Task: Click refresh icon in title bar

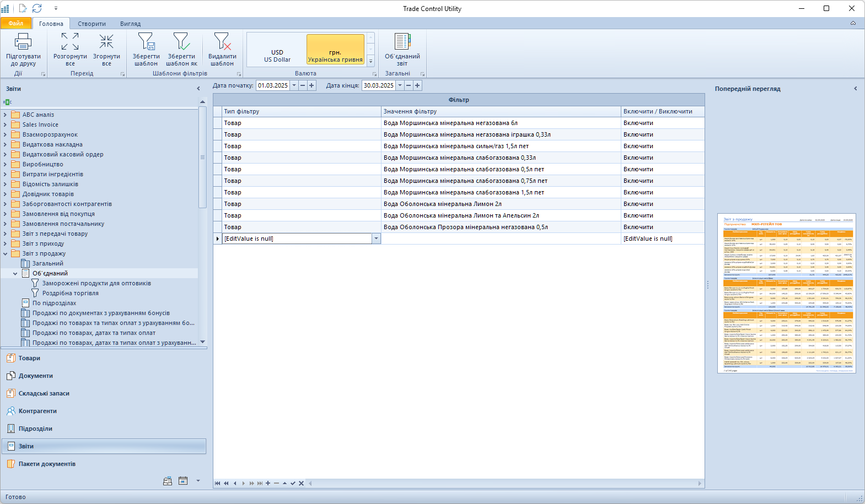Action: pos(37,8)
